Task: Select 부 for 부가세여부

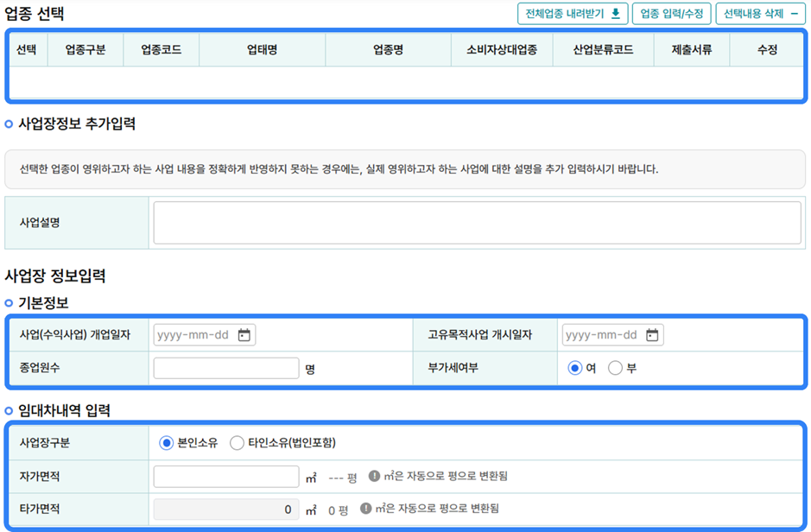Action: click(615, 368)
